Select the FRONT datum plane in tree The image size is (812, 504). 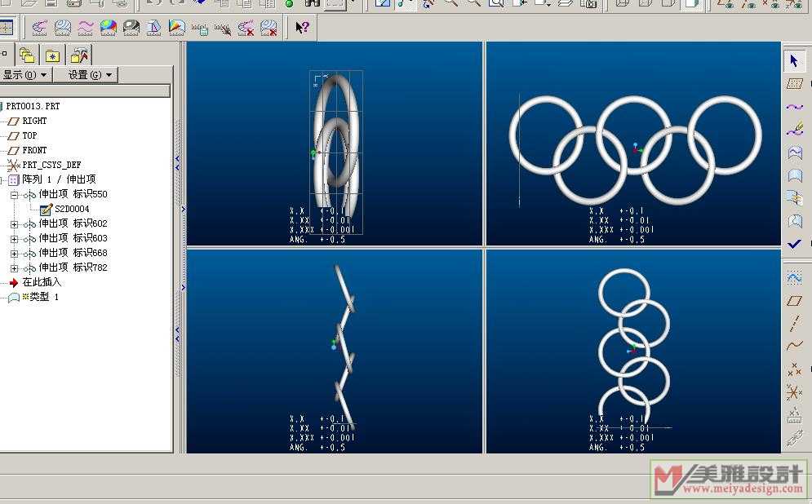coord(34,150)
